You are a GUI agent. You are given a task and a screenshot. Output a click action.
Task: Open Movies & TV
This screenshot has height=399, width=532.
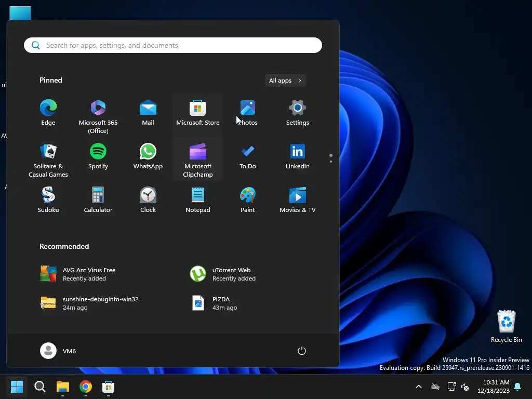[x=298, y=201]
